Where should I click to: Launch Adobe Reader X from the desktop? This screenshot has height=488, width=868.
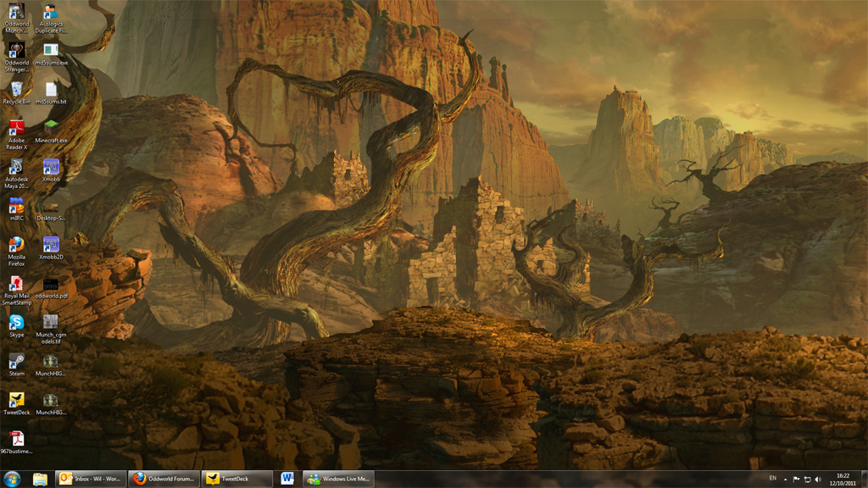(16, 129)
